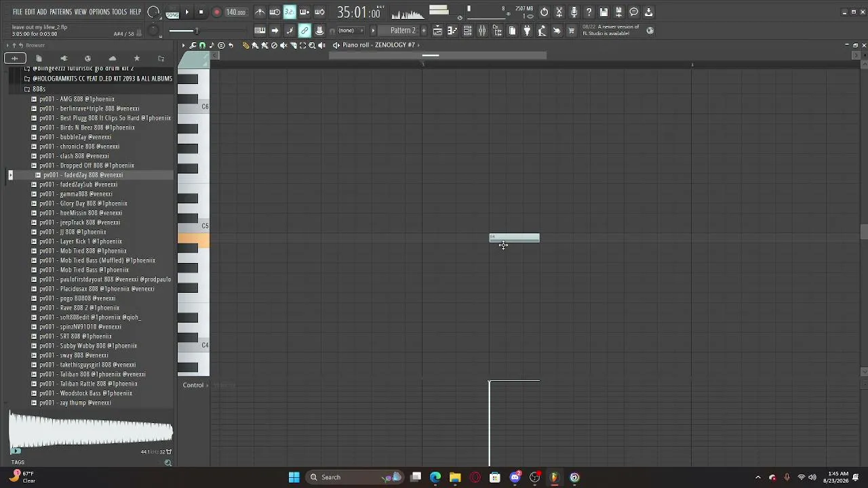Screen dimensions: 868x488
Task: Open File Explorer from the taskbar
Action: click(x=455, y=477)
